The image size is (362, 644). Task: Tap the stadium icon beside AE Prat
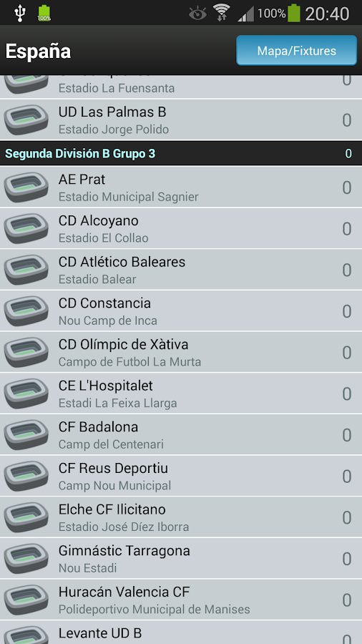click(x=26, y=187)
